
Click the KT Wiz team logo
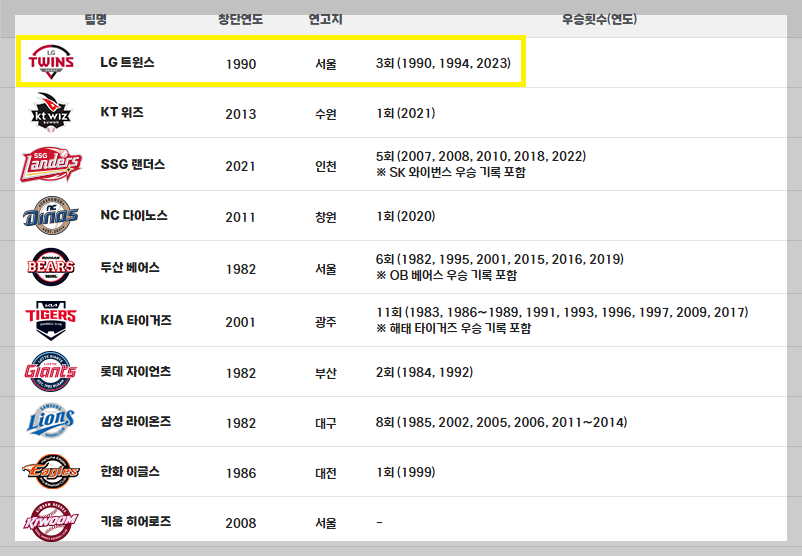point(51,113)
